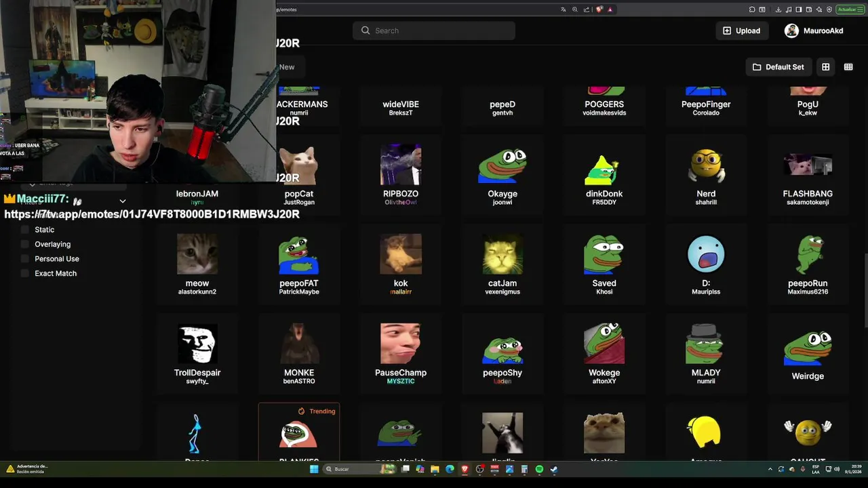Select the kok emote

click(x=401, y=264)
